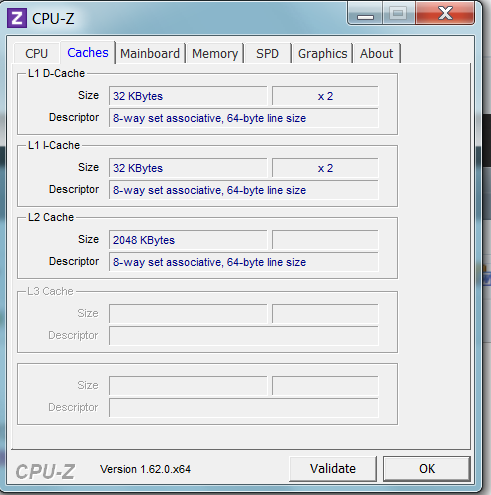Minimize the CPU-Z window
The image size is (491, 495).
tap(365, 13)
